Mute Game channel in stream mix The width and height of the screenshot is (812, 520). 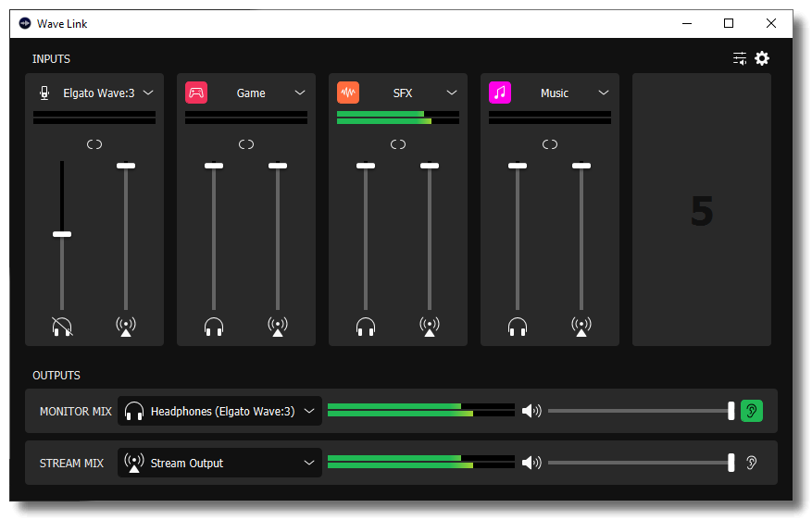tap(277, 326)
